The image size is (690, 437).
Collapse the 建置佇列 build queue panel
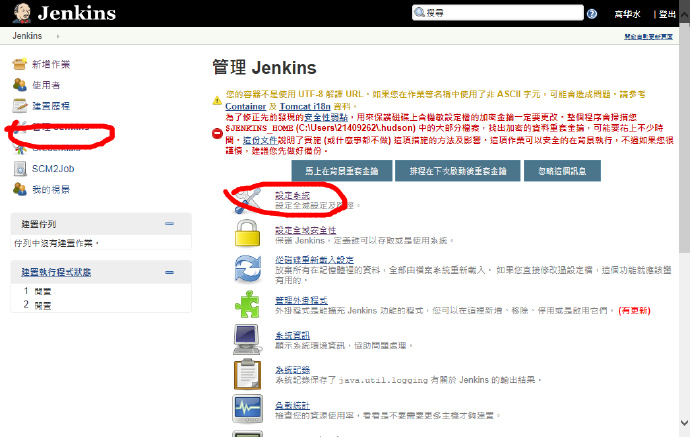[x=169, y=224]
